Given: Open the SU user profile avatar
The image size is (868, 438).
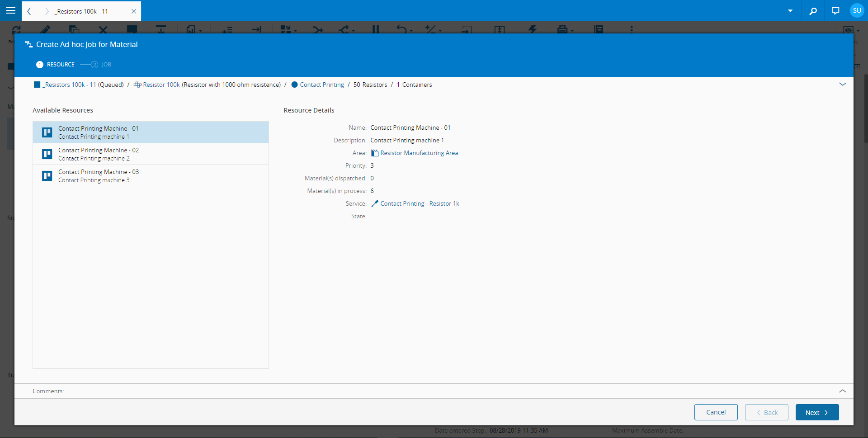Looking at the screenshot, I should 857,10.
